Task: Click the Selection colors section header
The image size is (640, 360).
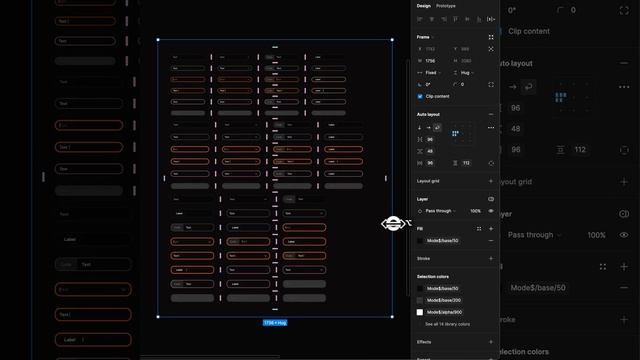Action: tap(433, 277)
